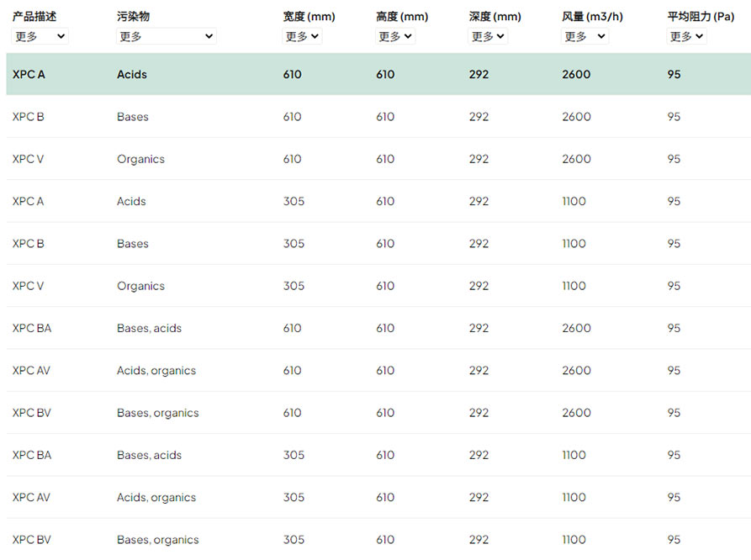Open the 深度 (mm) filter dropdown
Screen dimensions: 751x560
(x=488, y=36)
